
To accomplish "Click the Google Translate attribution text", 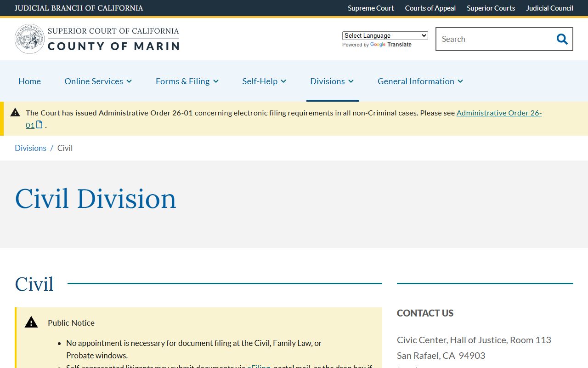I will point(377,45).
